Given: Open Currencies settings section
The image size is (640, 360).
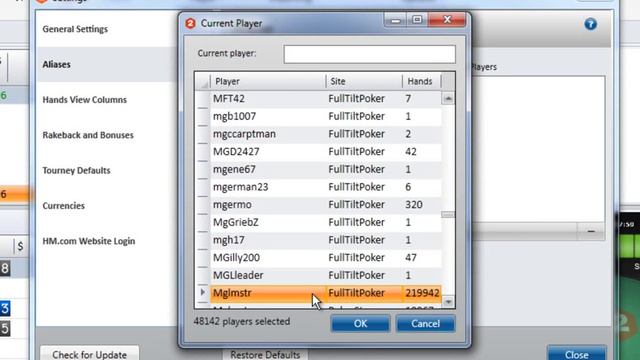Looking at the screenshot, I should [x=64, y=206].
